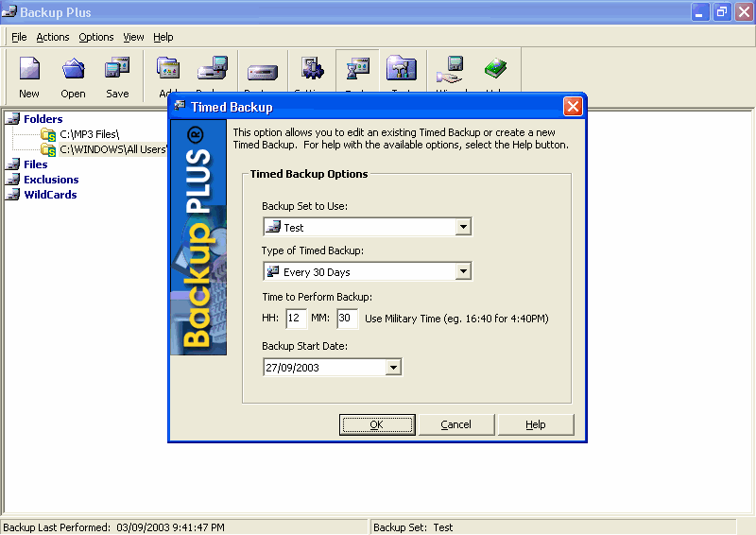Select the C:\WINDOWS\All Users tree entry
Image resolution: width=756 pixels, height=535 pixels.
click(112, 150)
